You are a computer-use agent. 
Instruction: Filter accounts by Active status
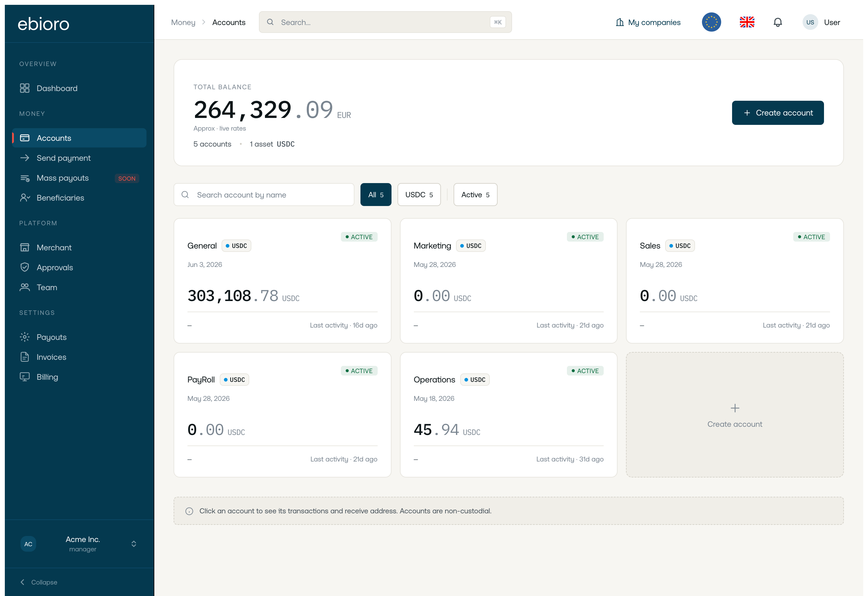pos(475,195)
